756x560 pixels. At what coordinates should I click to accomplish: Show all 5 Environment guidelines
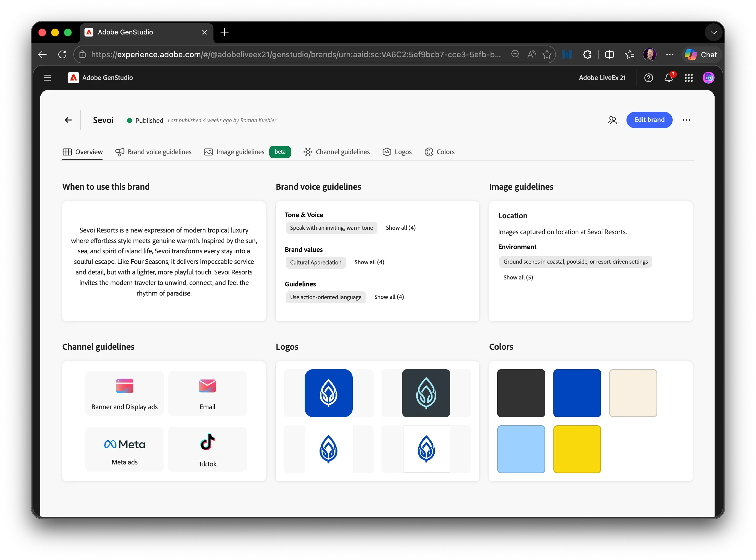(518, 277)
